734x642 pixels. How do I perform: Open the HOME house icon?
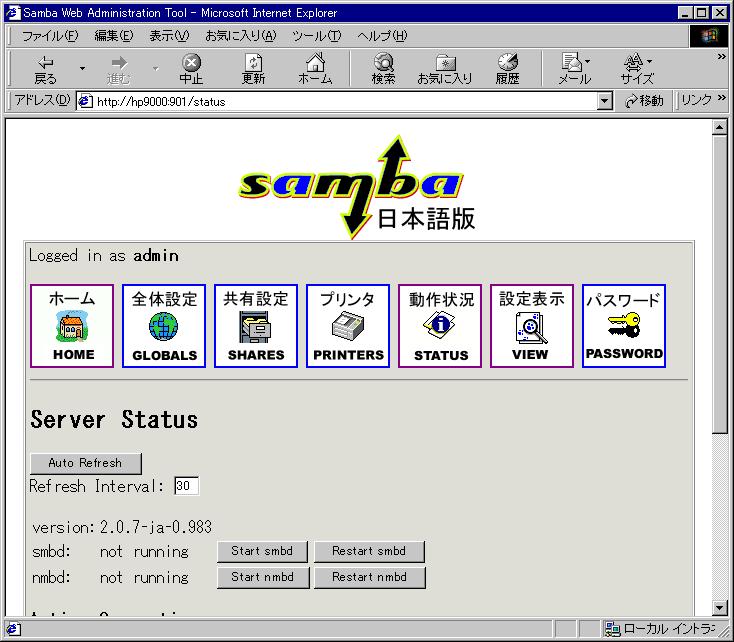(72, 326)
